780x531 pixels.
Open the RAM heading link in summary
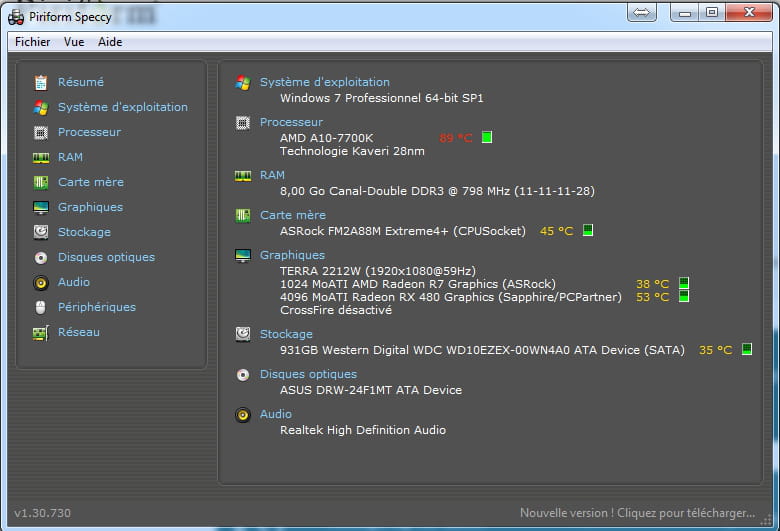point(272,175)
